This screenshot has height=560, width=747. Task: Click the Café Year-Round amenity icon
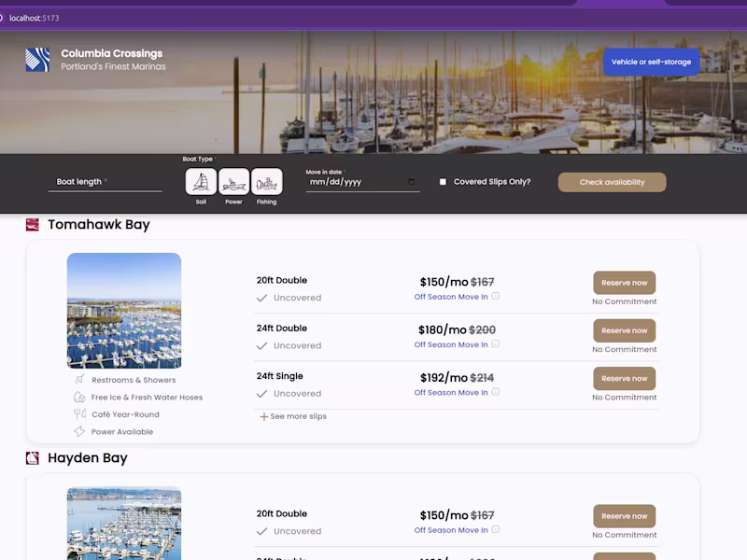click(78, 414)
